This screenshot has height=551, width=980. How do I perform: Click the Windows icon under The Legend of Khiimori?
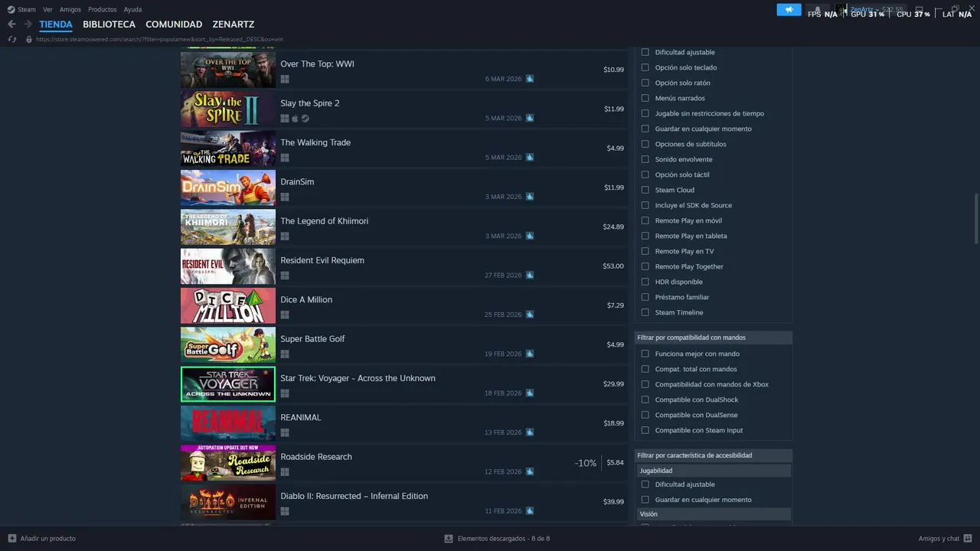point(285,236)
